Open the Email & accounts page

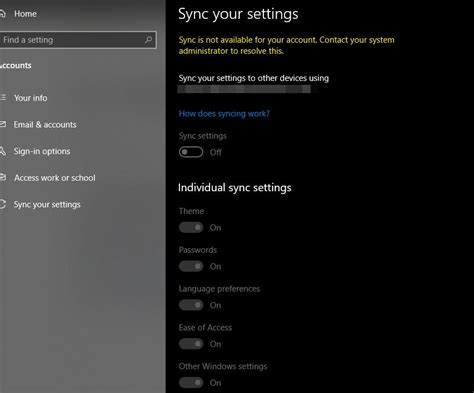45,125
